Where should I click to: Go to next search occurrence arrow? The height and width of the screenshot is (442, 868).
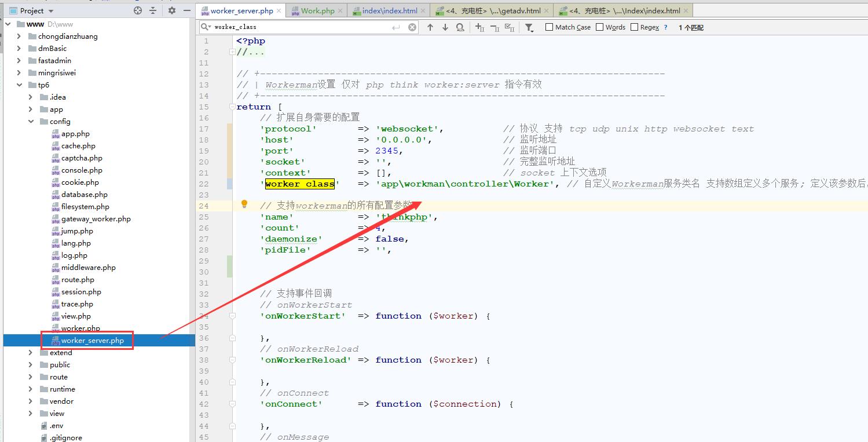coord(445,27)
